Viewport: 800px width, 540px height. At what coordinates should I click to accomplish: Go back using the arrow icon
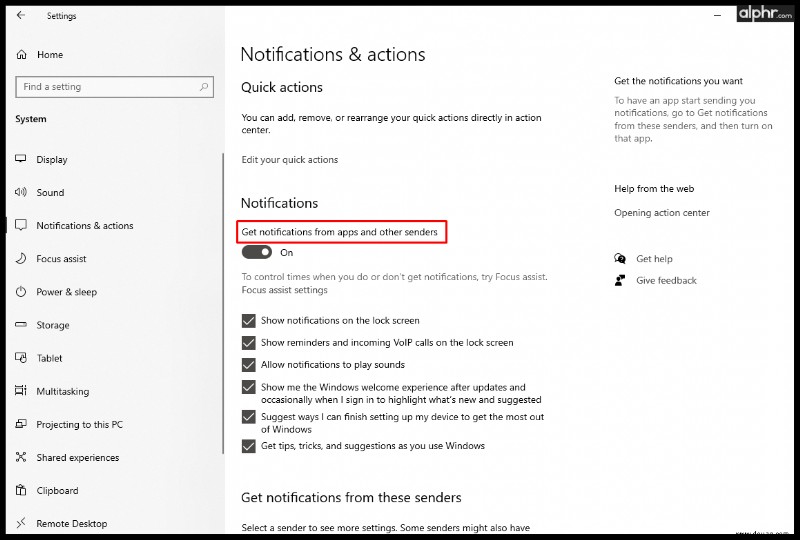click(20, 15)
